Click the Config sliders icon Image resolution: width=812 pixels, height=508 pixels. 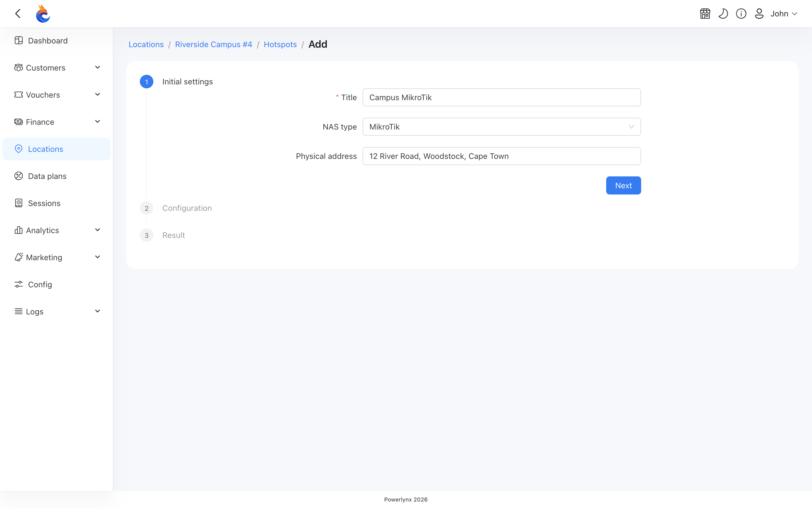click(x=18, y=284)
